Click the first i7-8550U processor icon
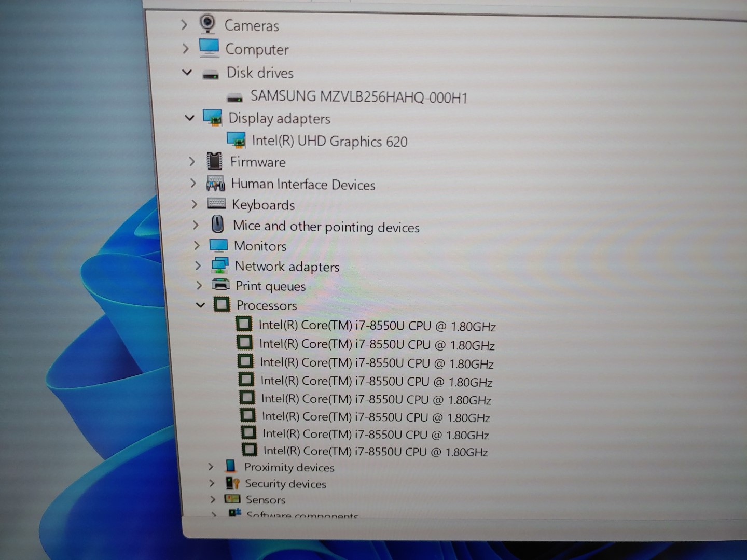 244,324
